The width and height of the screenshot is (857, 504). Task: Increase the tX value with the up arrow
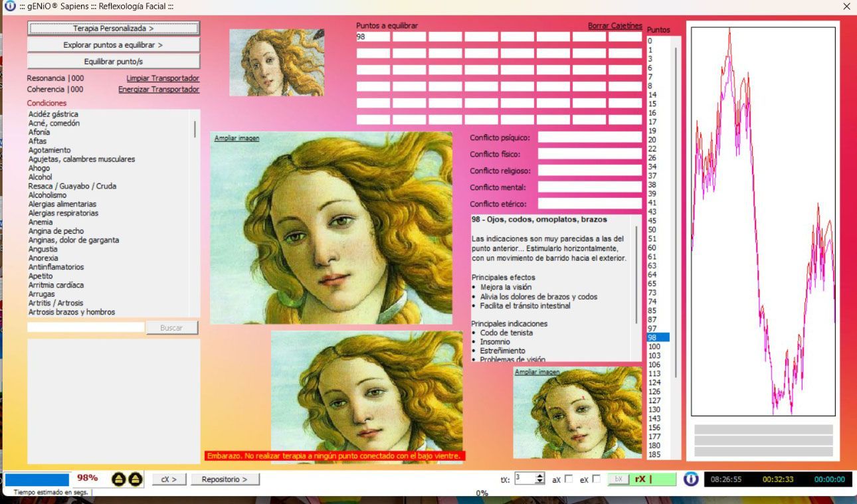539,475
